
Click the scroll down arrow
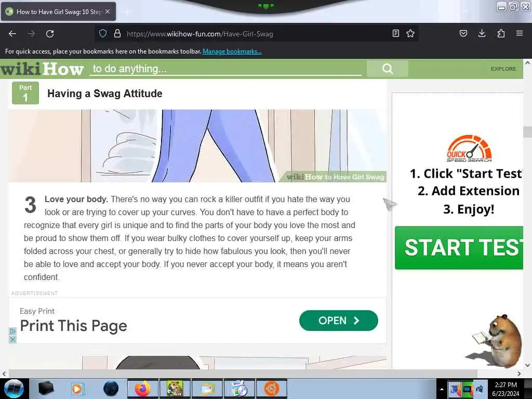[527, 365]
